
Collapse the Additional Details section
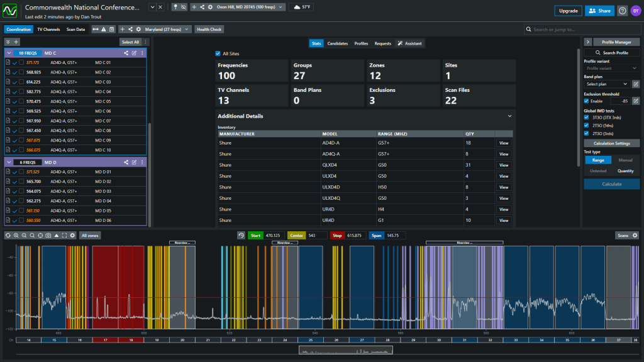tap(509, 116)
